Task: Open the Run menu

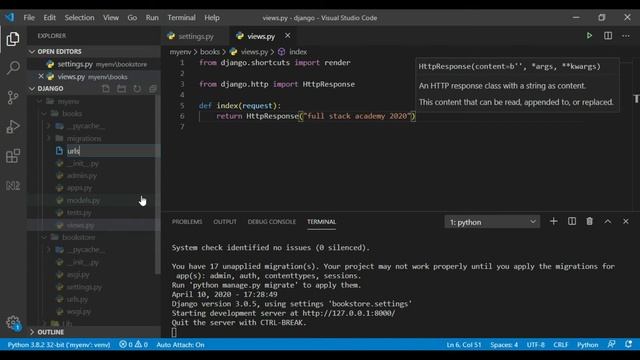Action: point(152,18)
